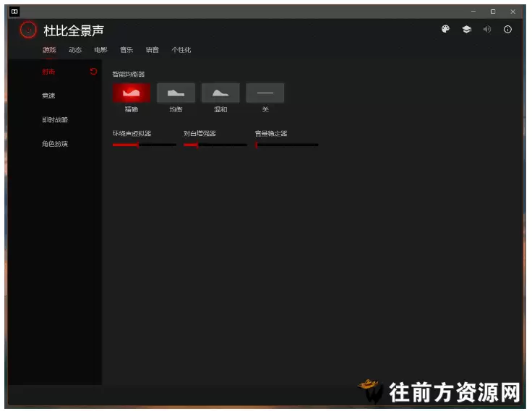Adjust the 环绕声虚拟器 slider
This screenshot has width=532, height=411.
pyautogui.click(x=145, y=145)
